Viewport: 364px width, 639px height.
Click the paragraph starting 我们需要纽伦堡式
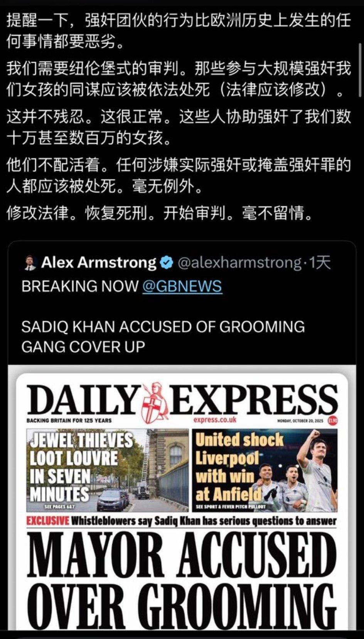178,79
